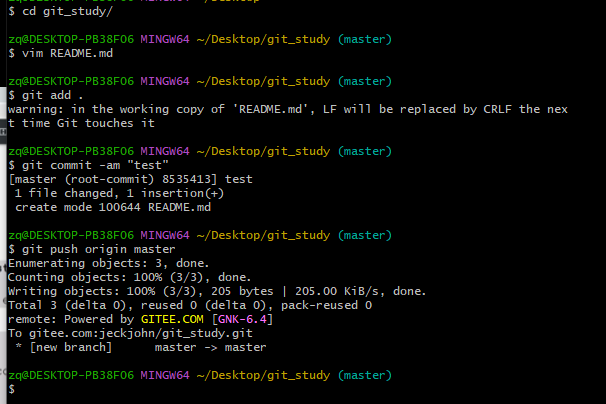Click the CRLF warning message line

pyautogui.click(x=288, y=116)
